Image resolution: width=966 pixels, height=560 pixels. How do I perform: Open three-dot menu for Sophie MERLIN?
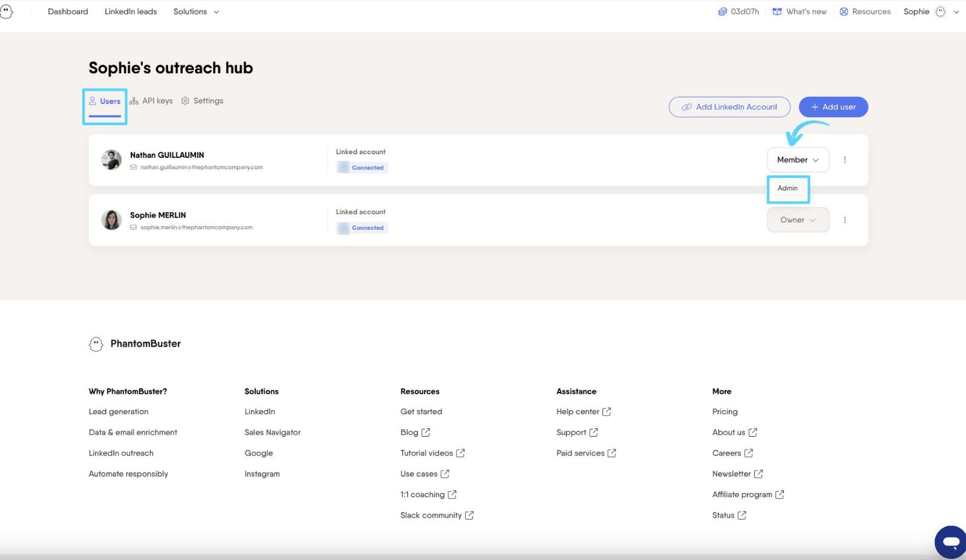845,220
